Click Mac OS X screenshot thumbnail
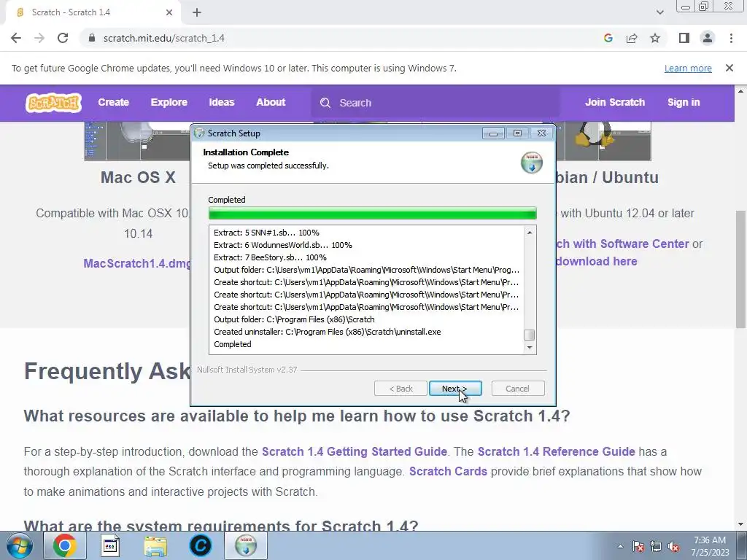747x560 pixels. click(x=138, y=141)
